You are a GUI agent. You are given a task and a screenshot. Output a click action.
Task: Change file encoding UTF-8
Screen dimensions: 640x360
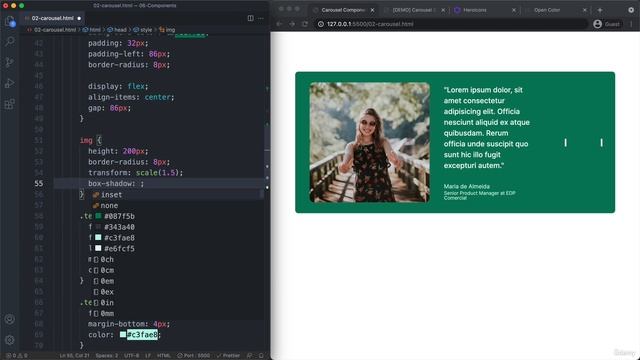(x=131, y=356)
